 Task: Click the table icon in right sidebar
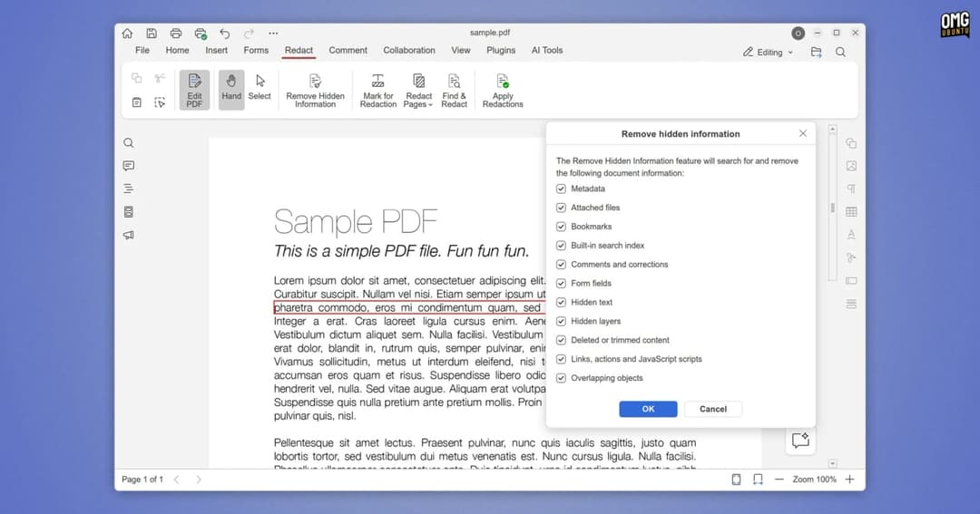pos(851,212)
